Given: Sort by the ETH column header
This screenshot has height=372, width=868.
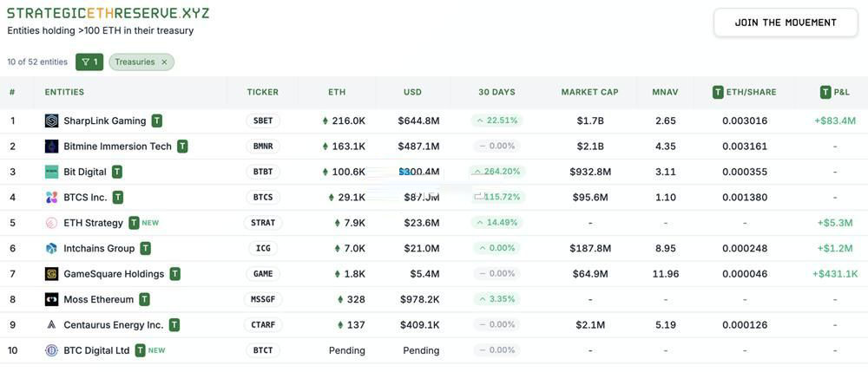Looking at the screenshot, I should 337,92.
